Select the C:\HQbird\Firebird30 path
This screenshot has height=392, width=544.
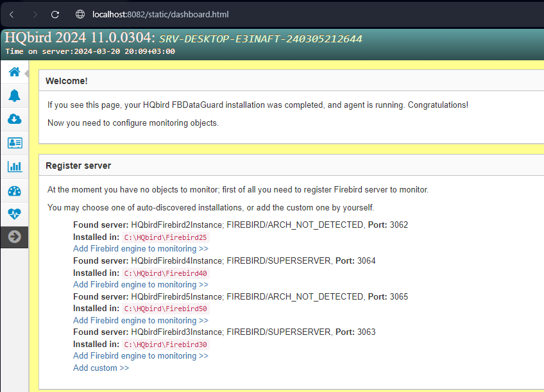(166, 345)
